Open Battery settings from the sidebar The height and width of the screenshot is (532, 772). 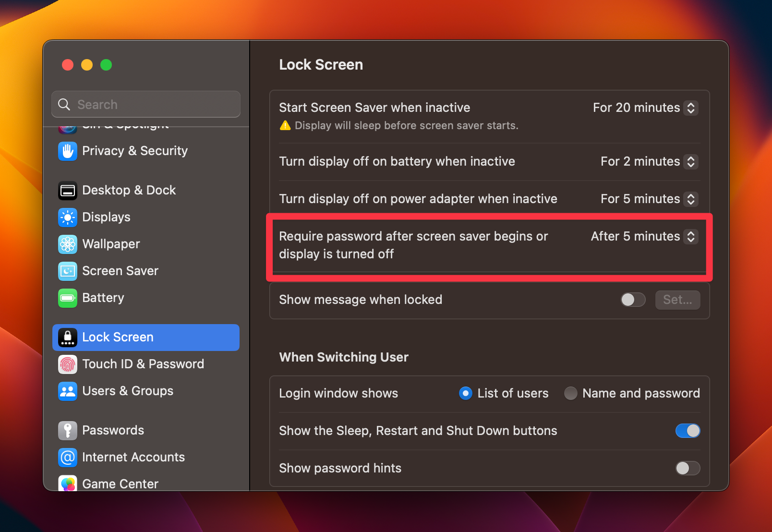68,298
